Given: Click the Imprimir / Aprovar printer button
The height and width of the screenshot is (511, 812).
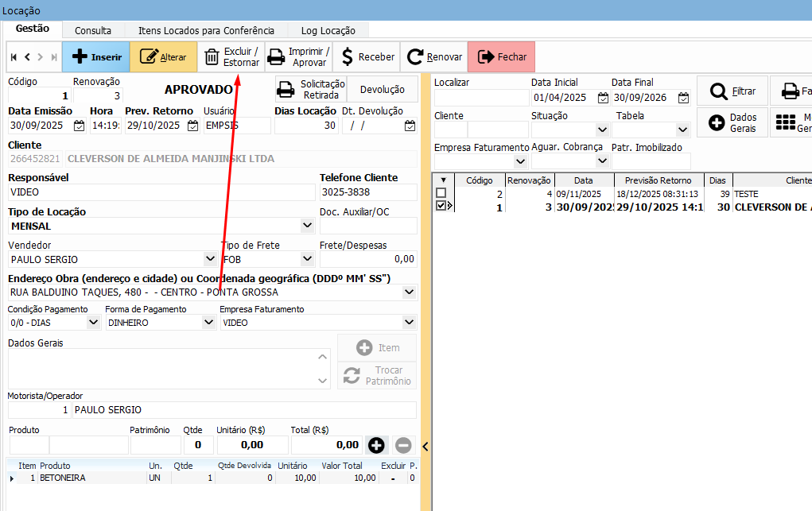Looking at the screenshot, I should pyautogui.click(x=298, y=57).
